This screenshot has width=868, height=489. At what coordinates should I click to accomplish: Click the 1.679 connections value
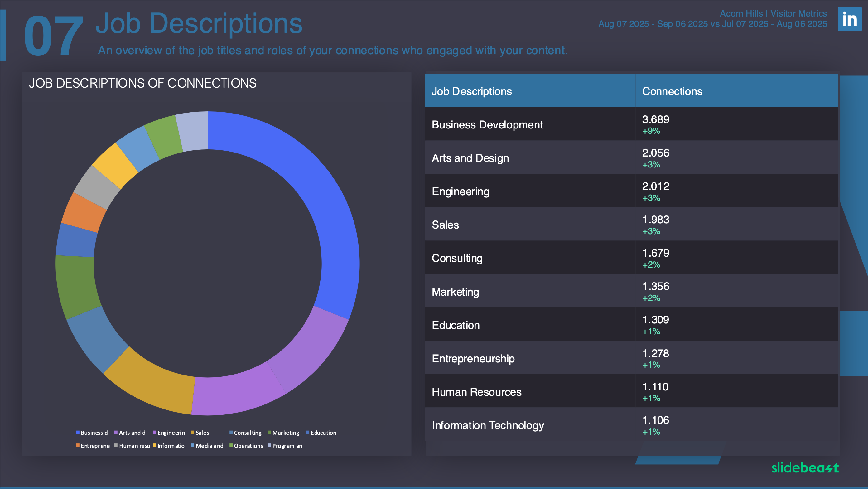[x=655, y=253]
